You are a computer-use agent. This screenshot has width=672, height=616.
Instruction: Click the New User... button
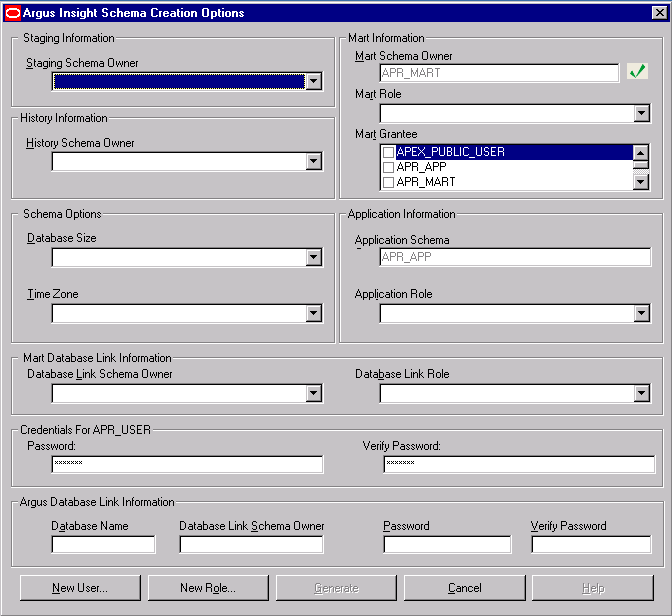tap(80, 588)
